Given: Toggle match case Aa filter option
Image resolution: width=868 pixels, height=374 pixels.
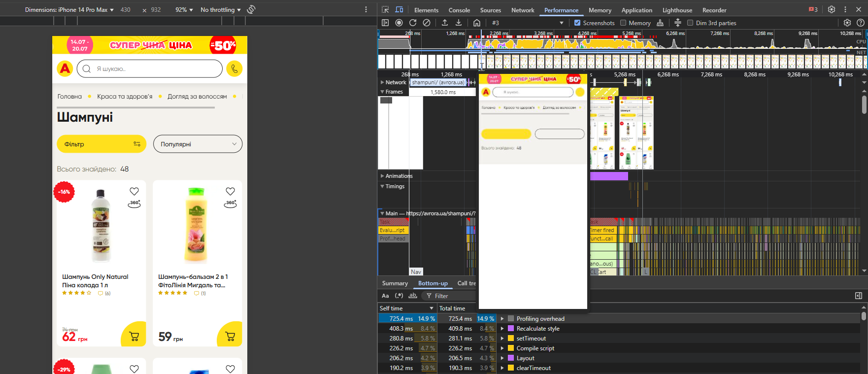Looking at the screenshot, I should pyautogui.click(x=385, y=296).
